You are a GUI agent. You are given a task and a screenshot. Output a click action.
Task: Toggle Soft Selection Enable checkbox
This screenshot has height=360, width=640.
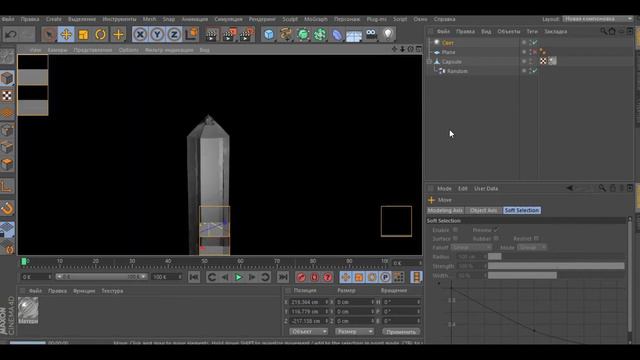pos(455,230)
